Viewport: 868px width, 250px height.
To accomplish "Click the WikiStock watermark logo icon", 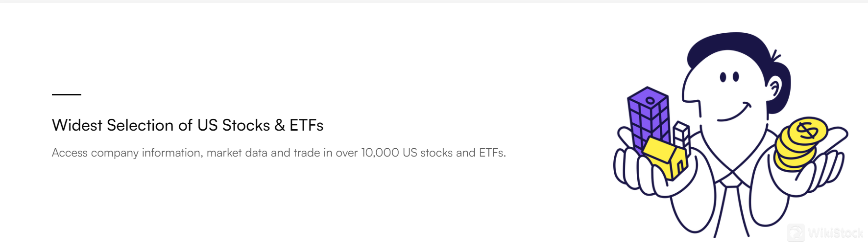I will coord(796,233).
